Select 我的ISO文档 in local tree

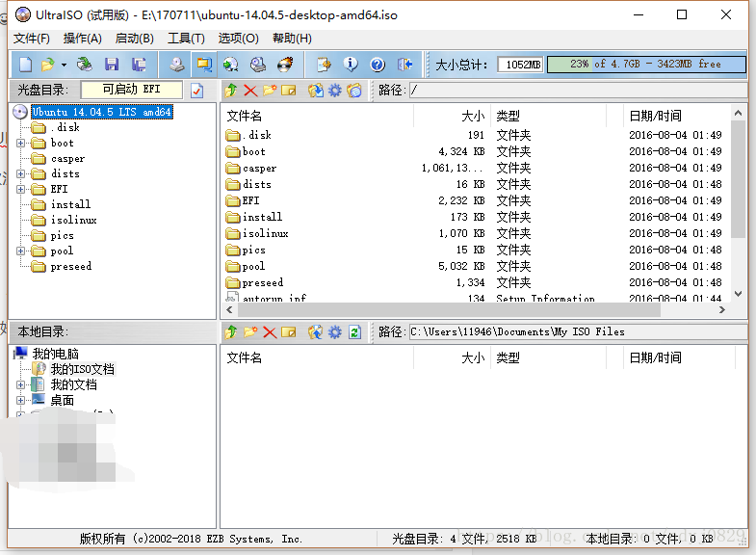click(83, 369)
